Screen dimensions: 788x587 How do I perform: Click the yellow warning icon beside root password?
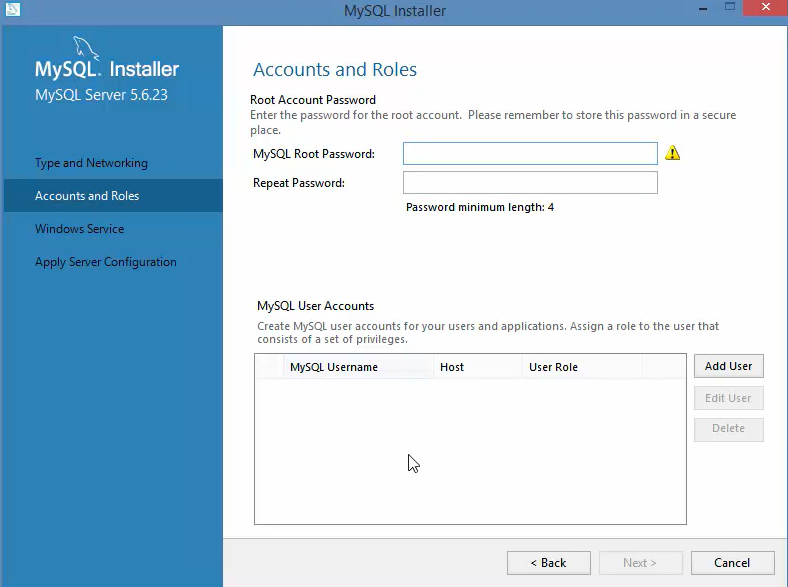click(673, 153)
